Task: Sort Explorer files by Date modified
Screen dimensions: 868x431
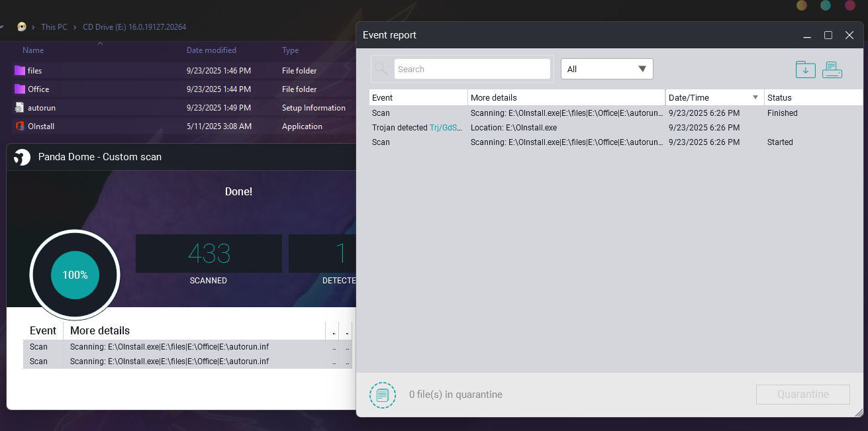Action: click(x=211, y=50)
